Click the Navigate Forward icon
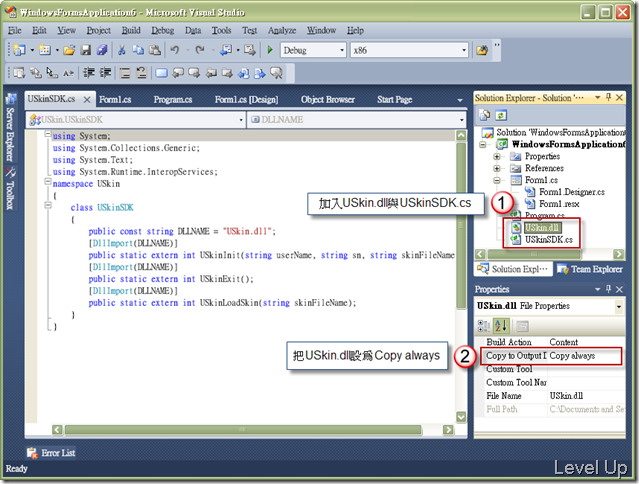The image size is (639, 484). [x=249, y=50]
